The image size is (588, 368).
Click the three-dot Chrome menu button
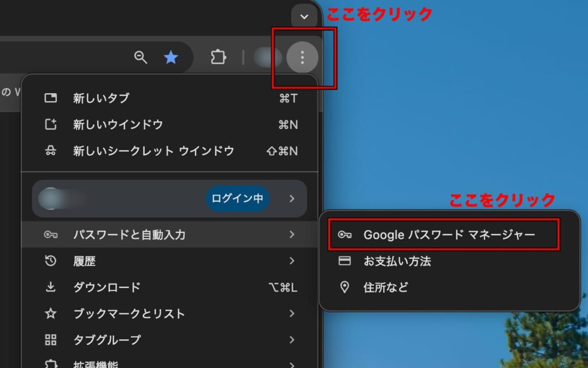click(302, 57)
